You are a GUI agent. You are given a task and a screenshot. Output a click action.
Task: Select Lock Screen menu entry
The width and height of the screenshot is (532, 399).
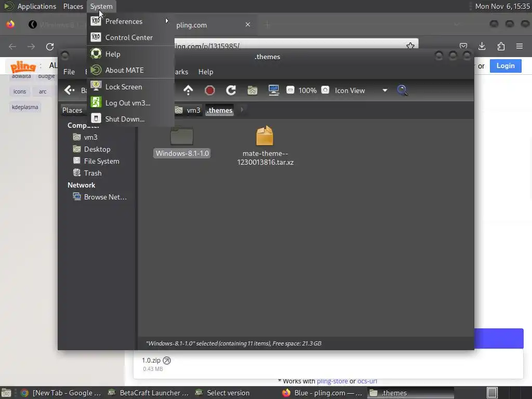pyautogui.click(x=130, y=87)
